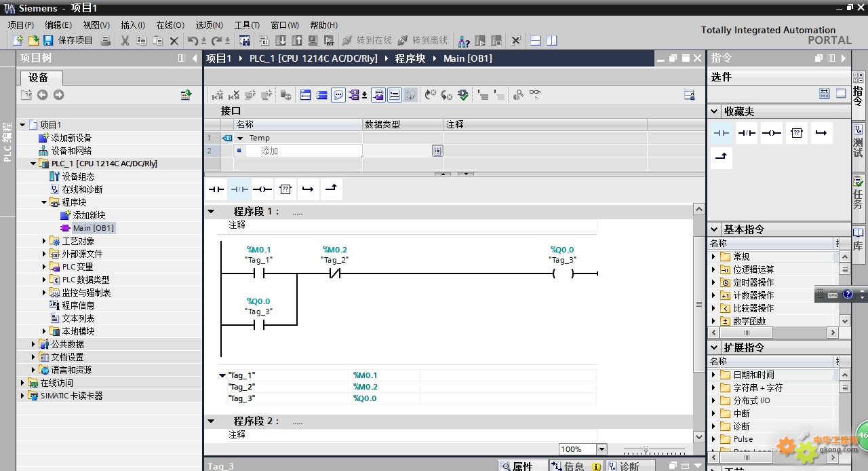Viewport: 868px width, 471px height.
Task: Collapse the 程序块 folder in the tree
Action: pos(44,202)
